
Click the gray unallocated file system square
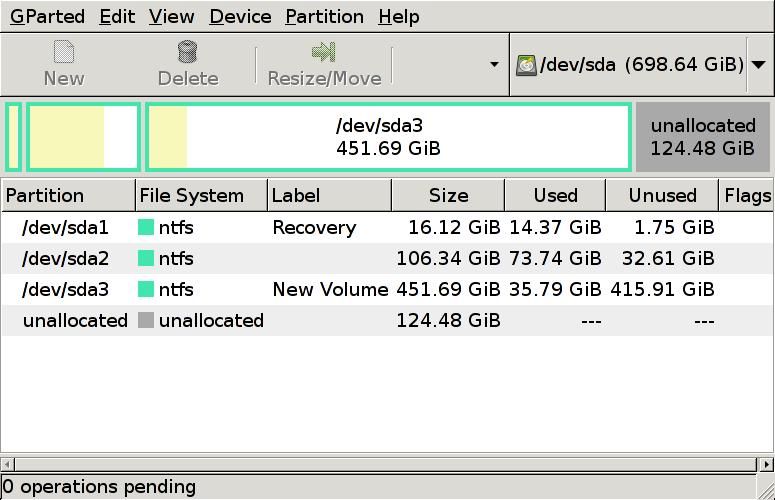[x=146, y=321]
